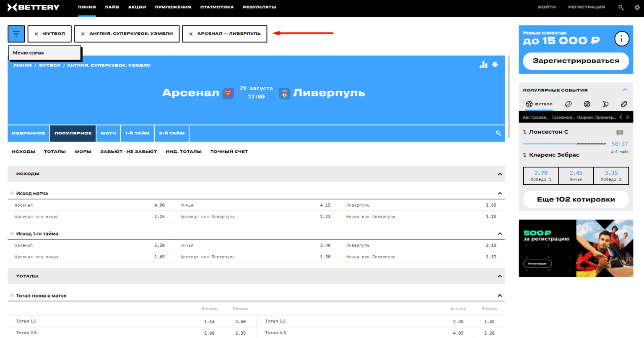The width and height of the screenshot is (644, 338).
Task: Select Тотал 1.5 Больше odds 1.16
Action: pos(209,322)
